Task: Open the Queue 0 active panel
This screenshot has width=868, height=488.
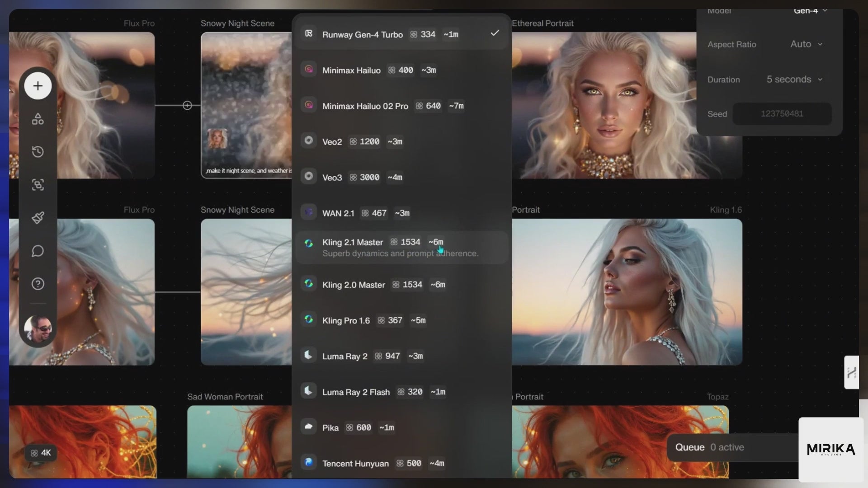Action: click(x=732, y=447)
